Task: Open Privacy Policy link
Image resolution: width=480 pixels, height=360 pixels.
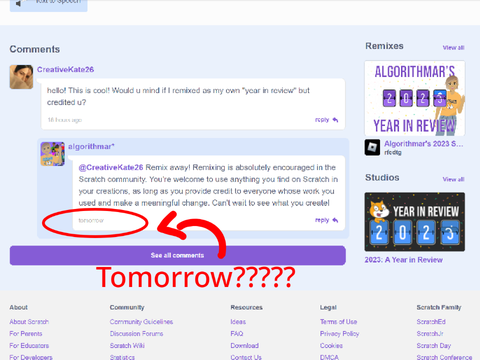Action: pos(339,334)
